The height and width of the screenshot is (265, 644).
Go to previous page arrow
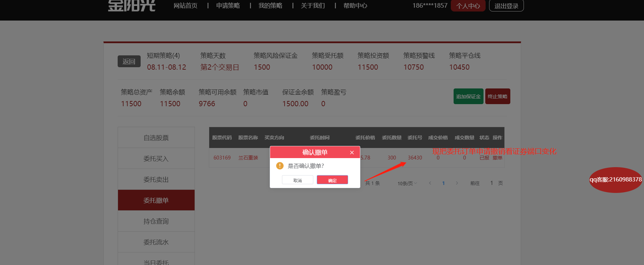(430, 183)
